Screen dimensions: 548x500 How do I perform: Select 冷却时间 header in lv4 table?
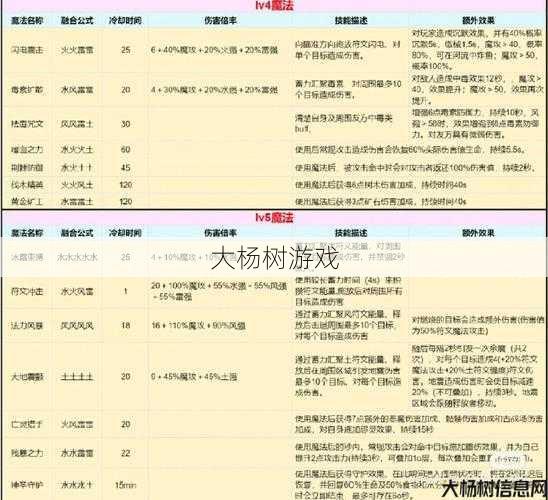pos(125,21)
